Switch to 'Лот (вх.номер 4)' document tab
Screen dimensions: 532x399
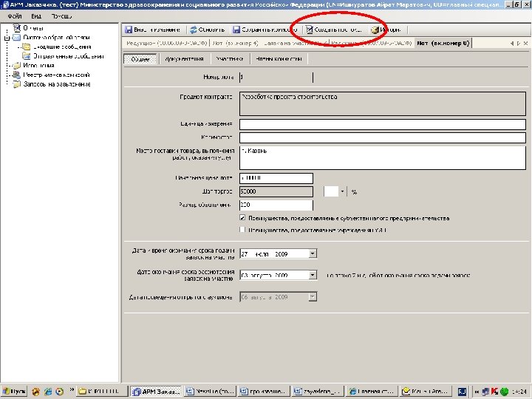(x=235, y=43)
